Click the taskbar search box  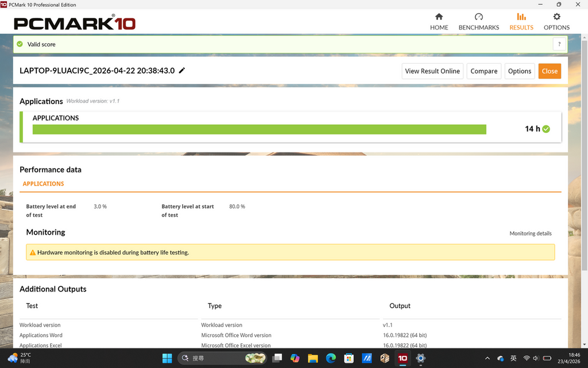coord(222,358)
